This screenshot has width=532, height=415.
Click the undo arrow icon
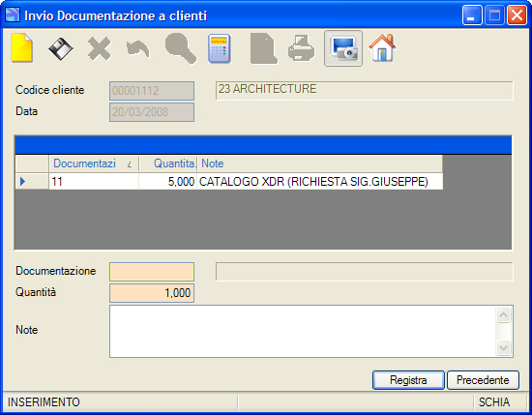tap(137, 49)
